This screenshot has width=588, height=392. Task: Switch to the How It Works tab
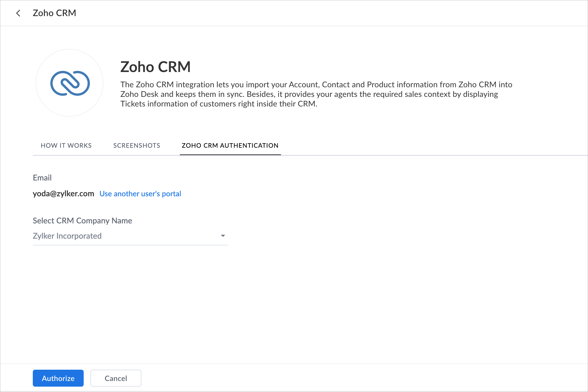click(x=66, y=145)
